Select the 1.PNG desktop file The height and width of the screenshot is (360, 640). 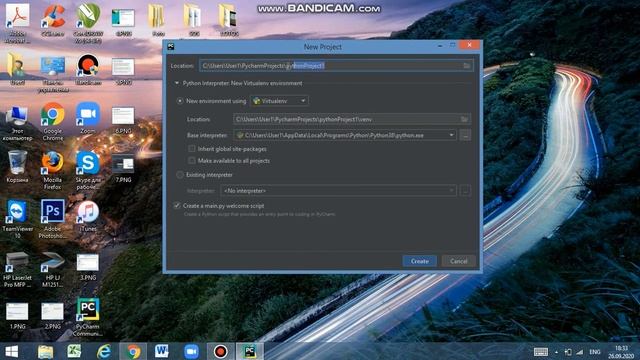click(x=18, y=316)
